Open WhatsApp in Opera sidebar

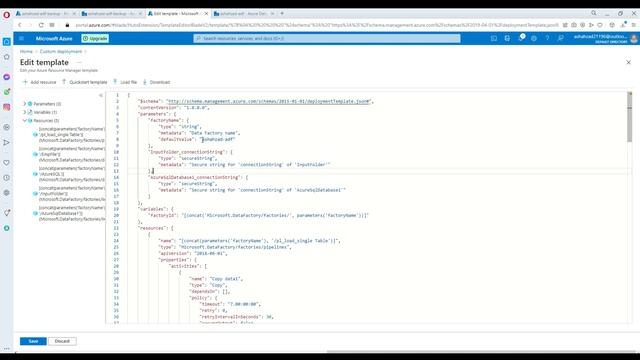coord(7,92)
